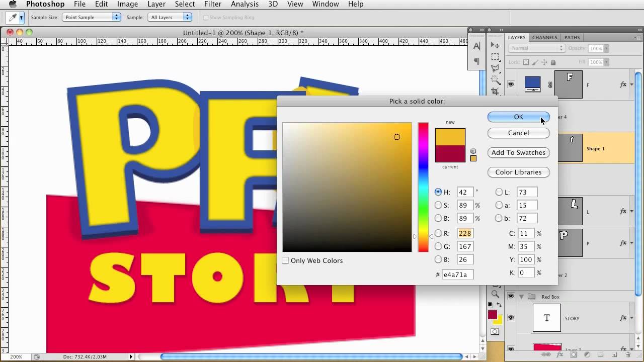This screenshot has height=362, width=644.
Task: Switch to the Channels tab
Action: coord(544,37)
